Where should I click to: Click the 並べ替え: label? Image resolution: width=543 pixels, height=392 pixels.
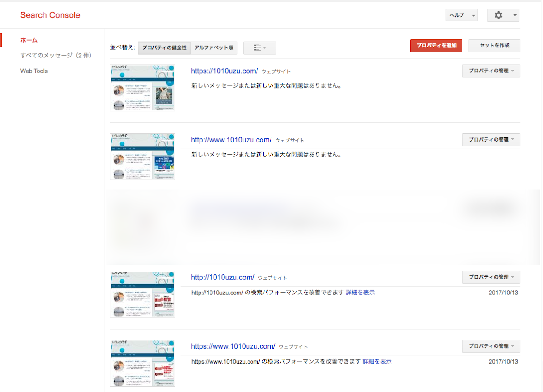tap(123, 47)
